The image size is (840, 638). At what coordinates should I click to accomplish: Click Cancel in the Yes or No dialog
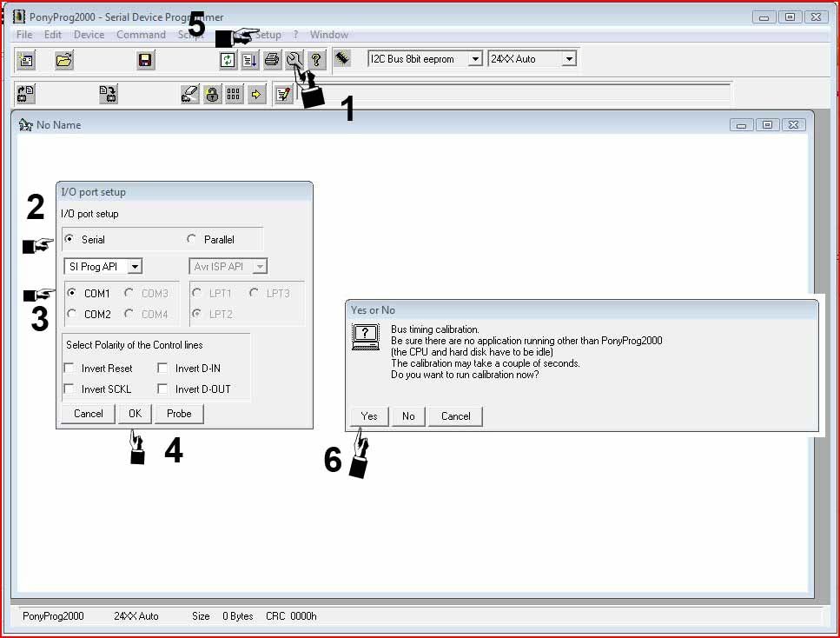click(455, 416)
